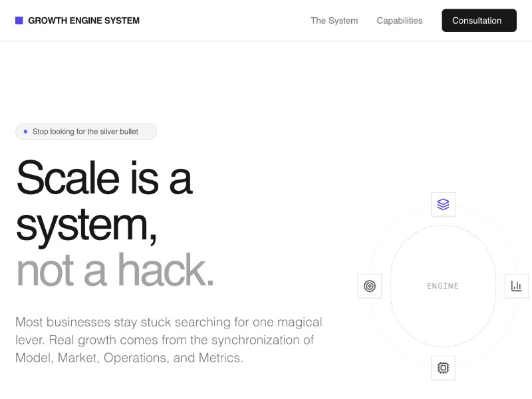Click the GROWTH ENGINE SYSTEM brand name
Image resolution: width=532 pixels, height=399 pixels.
click(x=84, y=21)
